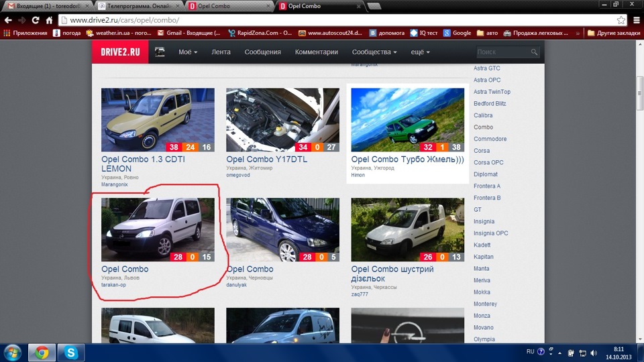Show hidden tray icons arrow
The width and height of the screenshot is (644, 362).
(559, 353)
